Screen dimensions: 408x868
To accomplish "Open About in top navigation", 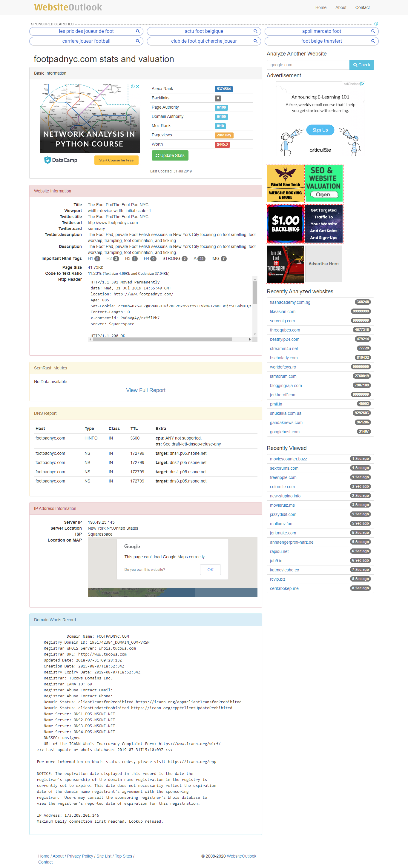I will click(340, 7).
